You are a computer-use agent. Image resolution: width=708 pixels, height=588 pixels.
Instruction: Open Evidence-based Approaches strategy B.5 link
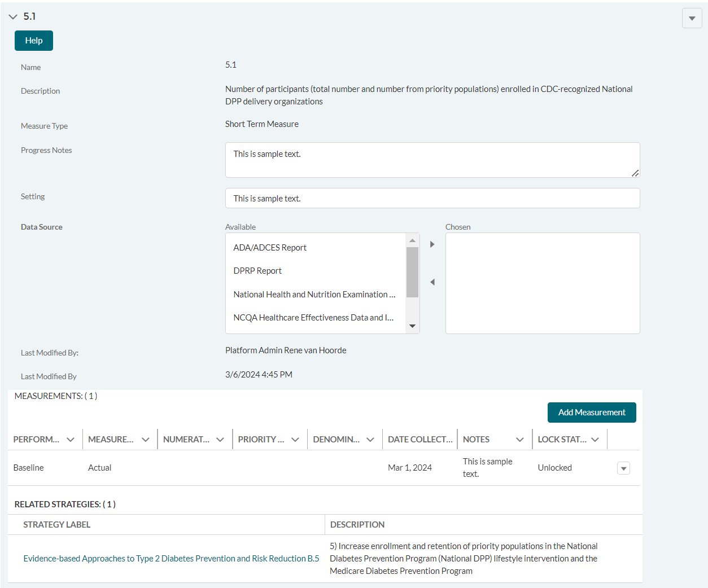171,559
